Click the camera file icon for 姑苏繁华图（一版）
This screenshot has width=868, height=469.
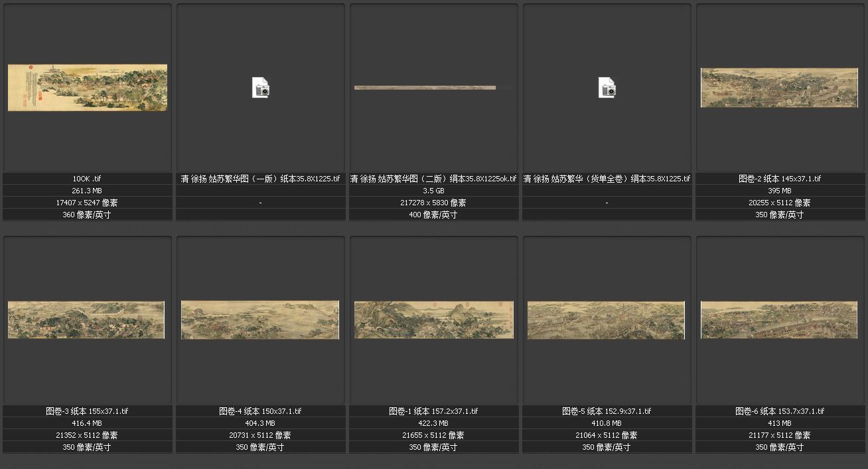[x=261, y=88]
